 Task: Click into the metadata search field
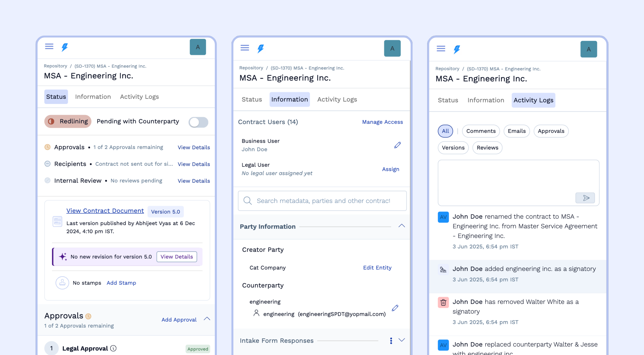click(323, 201)
